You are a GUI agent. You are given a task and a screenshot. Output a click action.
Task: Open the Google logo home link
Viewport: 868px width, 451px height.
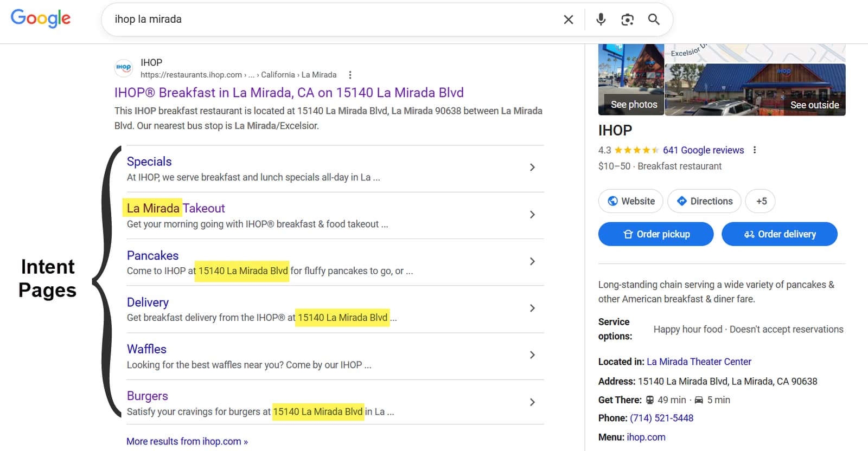pos(41,18)
